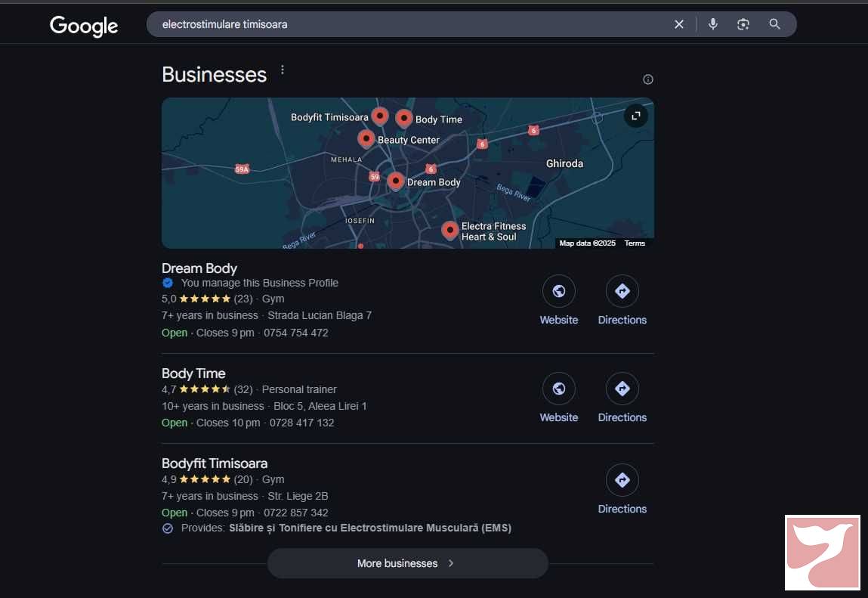Expand the map to full view
868x598 pixels.
point(635,116)
